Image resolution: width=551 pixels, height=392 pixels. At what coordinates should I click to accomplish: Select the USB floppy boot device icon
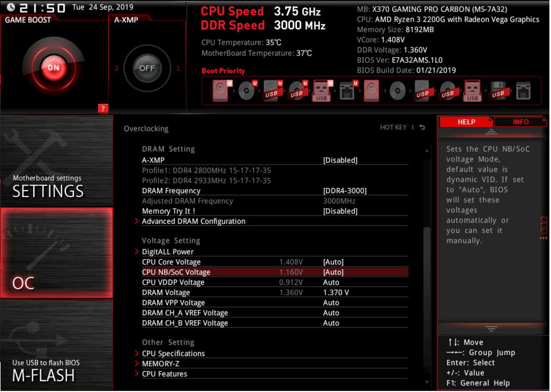pyautogui.click(x=498, y=90)
